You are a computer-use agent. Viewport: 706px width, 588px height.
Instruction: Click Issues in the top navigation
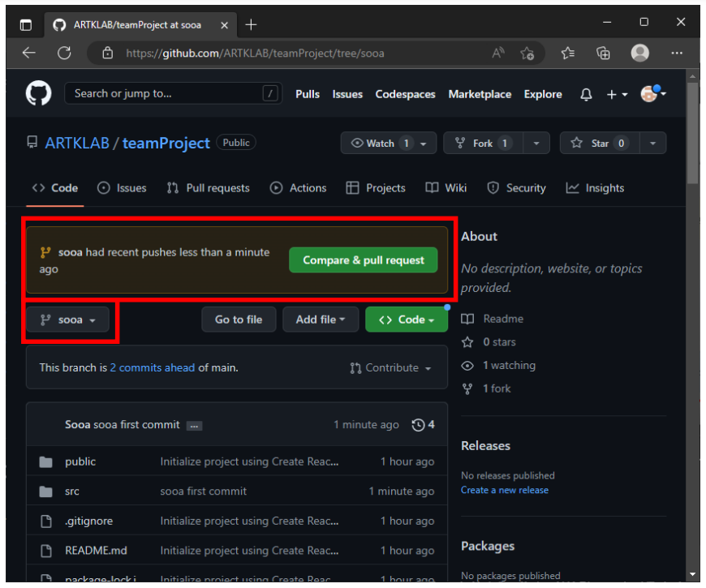[x=347, y=94]
